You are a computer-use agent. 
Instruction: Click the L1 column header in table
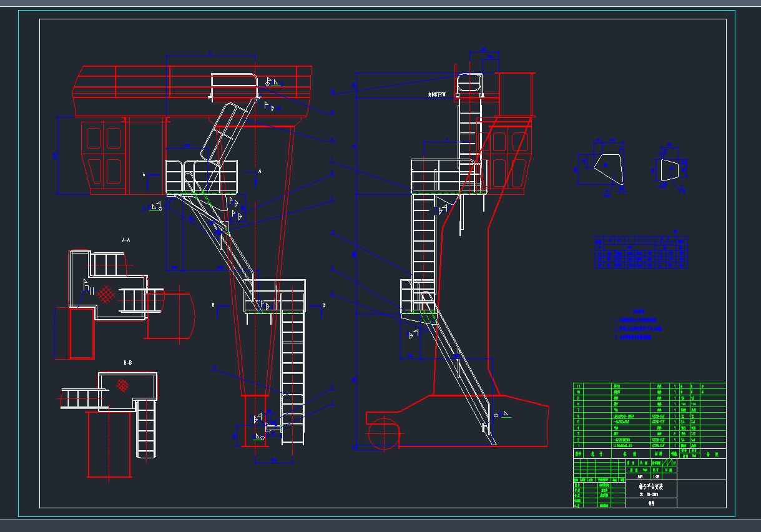click(640, 240)
